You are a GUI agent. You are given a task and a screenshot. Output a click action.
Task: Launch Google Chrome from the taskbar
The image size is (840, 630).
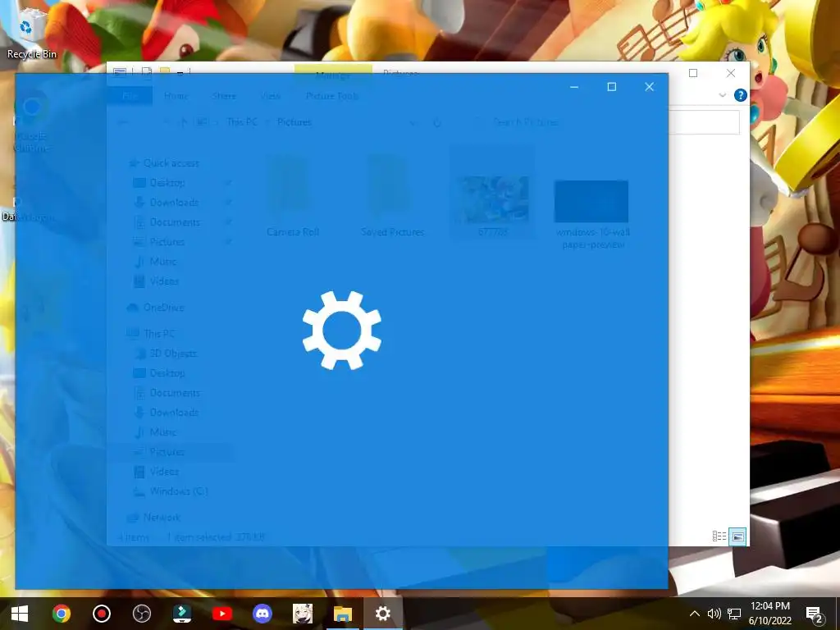[61, 614]
